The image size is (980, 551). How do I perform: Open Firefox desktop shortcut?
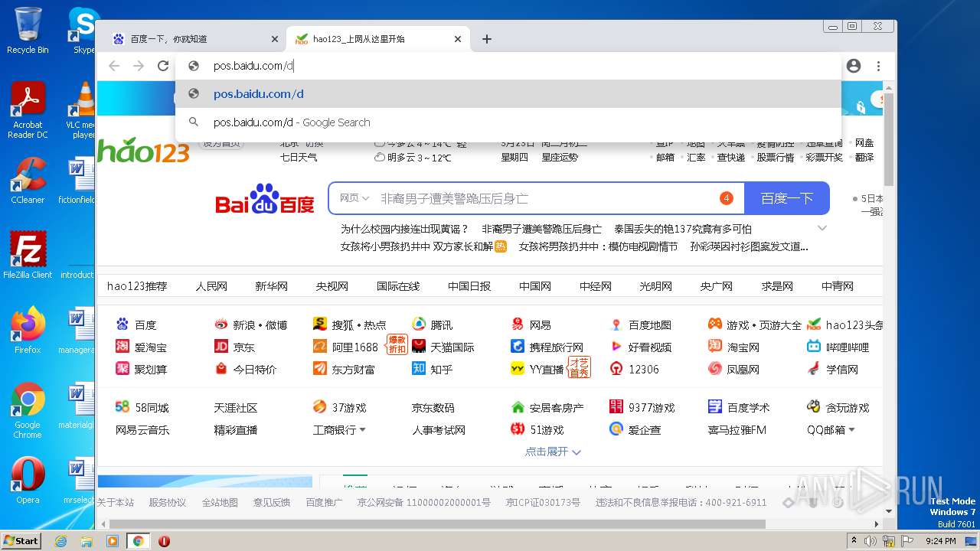coord(28,331)
